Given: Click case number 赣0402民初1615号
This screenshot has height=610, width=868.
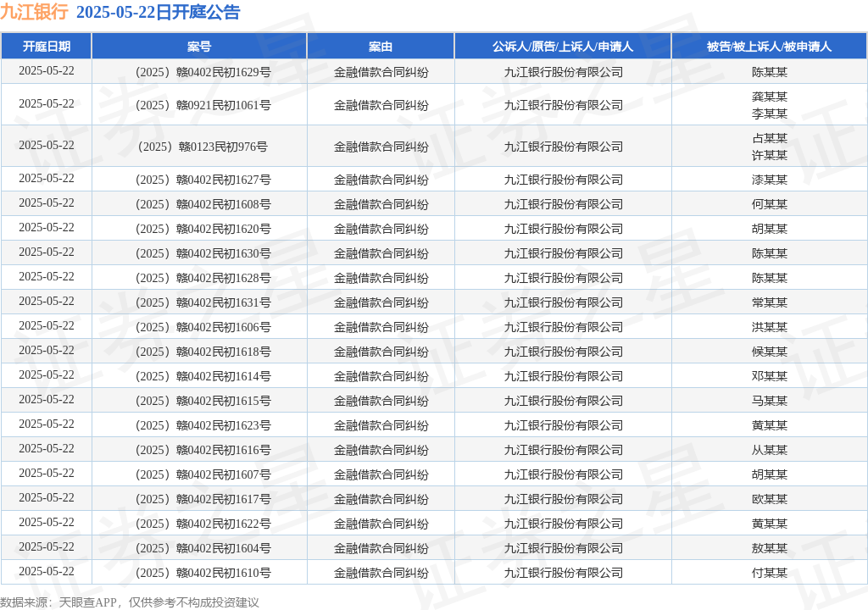Looking at the screenshot, I should click(224, 401).
